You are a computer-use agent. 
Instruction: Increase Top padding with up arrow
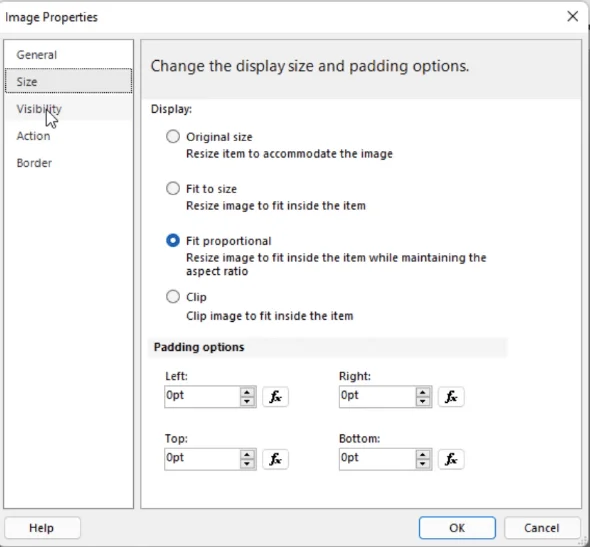coord(247,454)
